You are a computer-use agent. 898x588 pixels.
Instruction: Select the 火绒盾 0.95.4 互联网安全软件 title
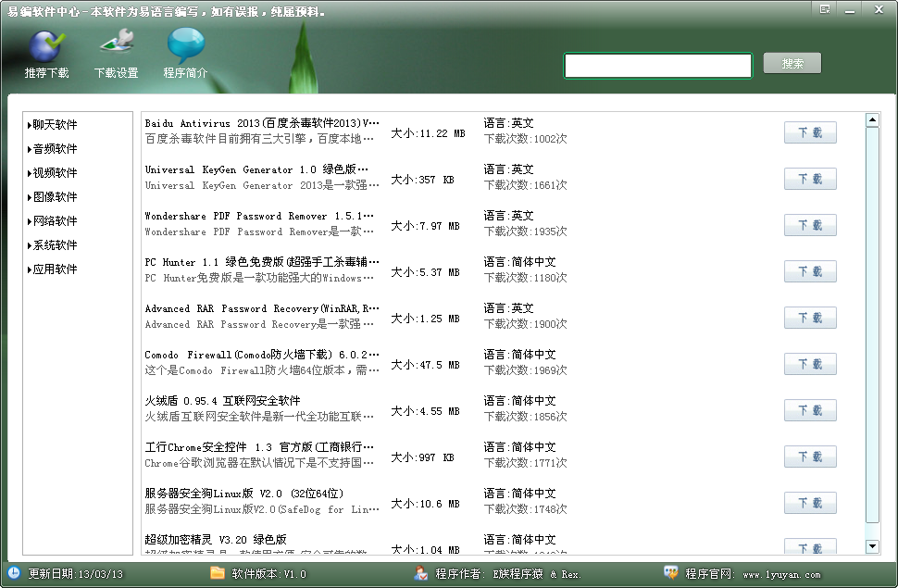coord(222,401)
